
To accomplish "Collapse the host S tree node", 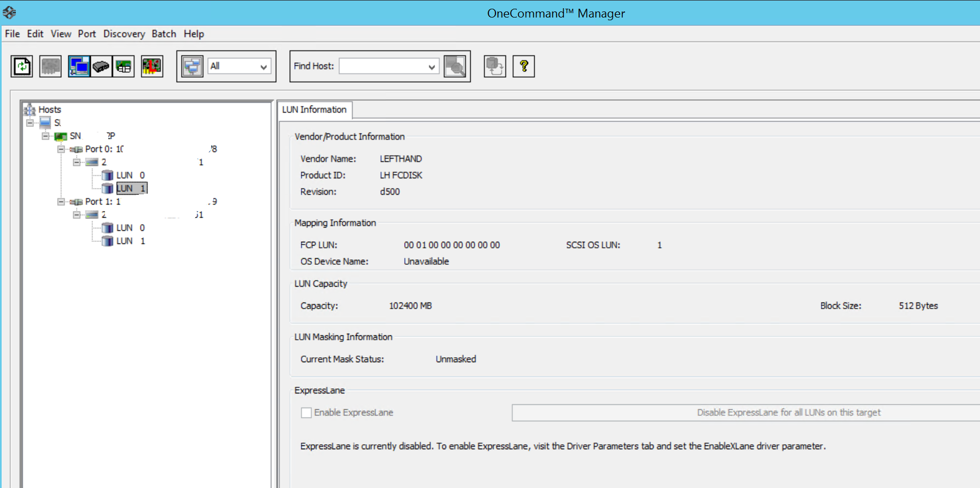I will 30,123.
